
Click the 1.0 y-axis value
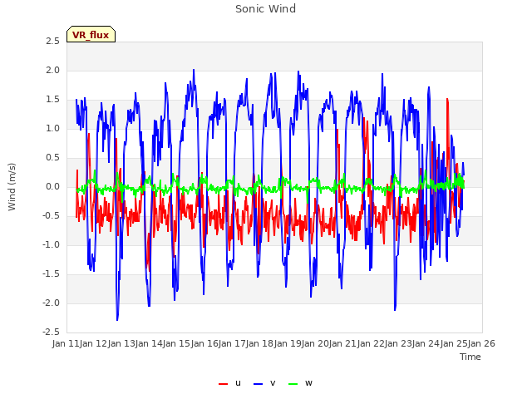click(53, 129)
